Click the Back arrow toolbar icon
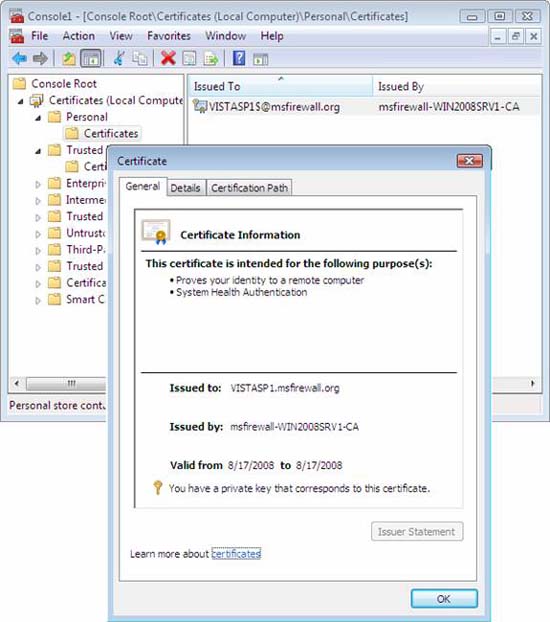 pyautogui.click(x=19, y=59)
